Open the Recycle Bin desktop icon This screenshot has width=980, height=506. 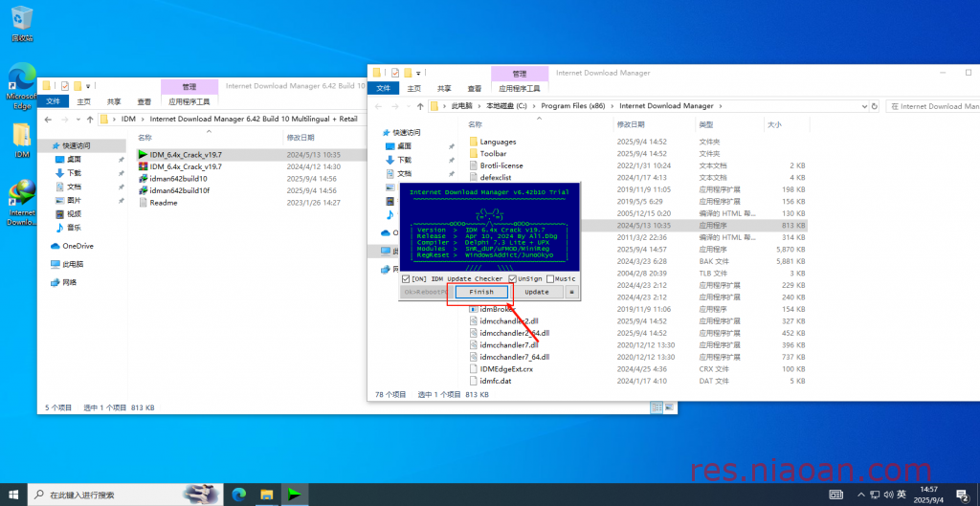point(22,24)
